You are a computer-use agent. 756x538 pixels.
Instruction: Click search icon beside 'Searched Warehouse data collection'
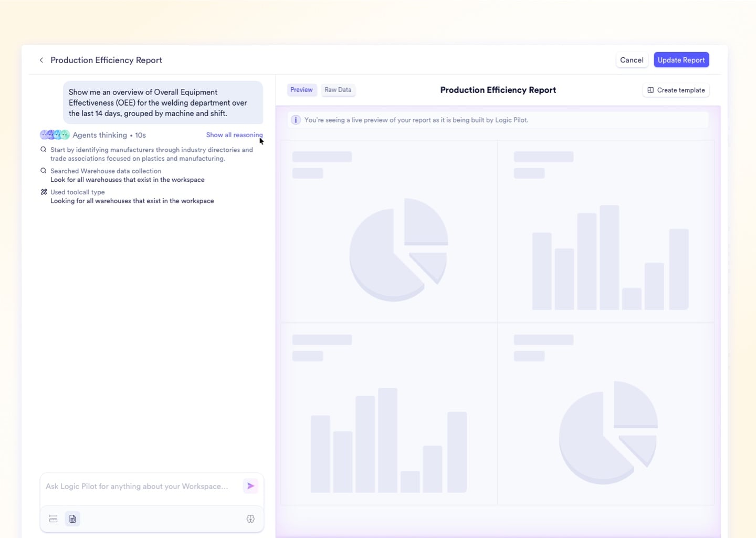click(44, 171)
